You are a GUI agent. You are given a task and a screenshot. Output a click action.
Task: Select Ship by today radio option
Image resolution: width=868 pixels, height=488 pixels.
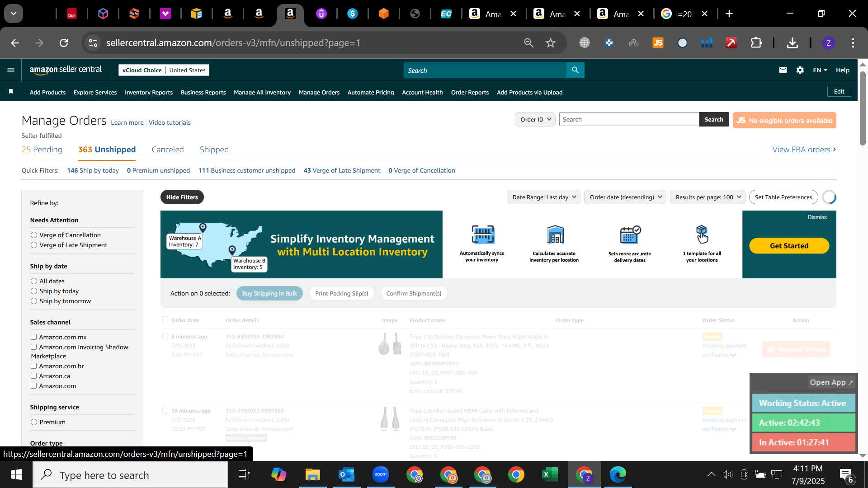[34, 291]
